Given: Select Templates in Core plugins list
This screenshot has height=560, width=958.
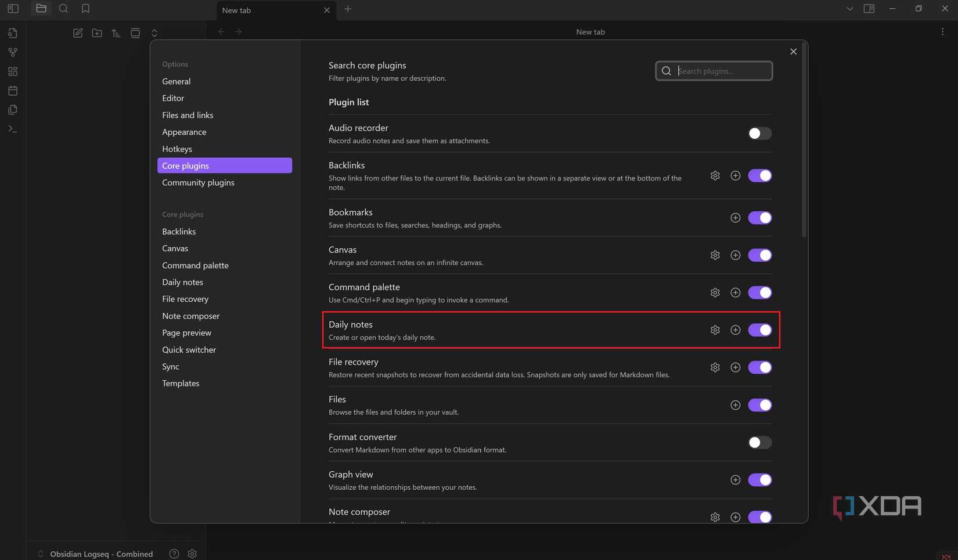Looking at the screenshot, I should tap(181, 383).
